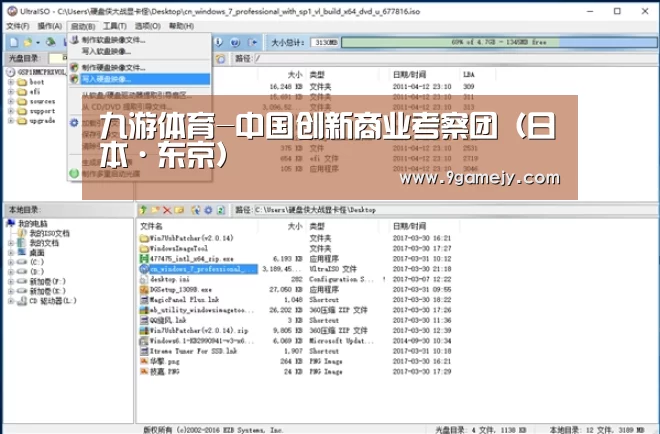Click the Open file folder toolbar icon
The height and width of the screenshot is (434, 660).
[28, 42]
